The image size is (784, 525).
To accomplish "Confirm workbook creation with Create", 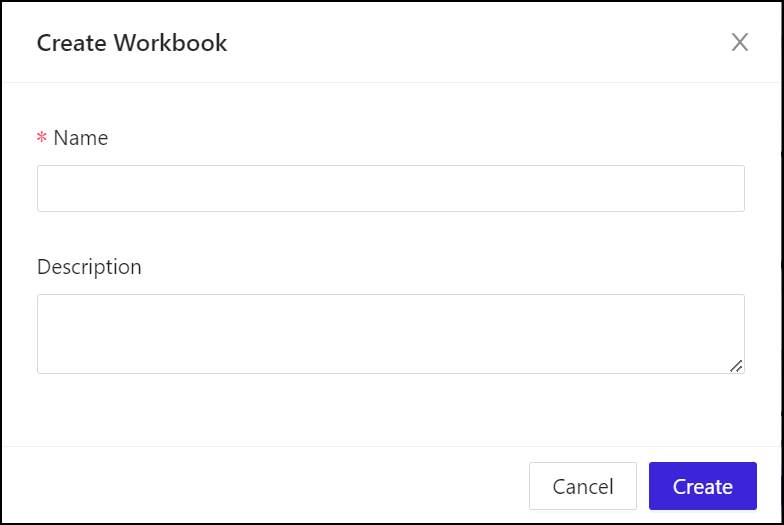I will (x=702, y=487).
